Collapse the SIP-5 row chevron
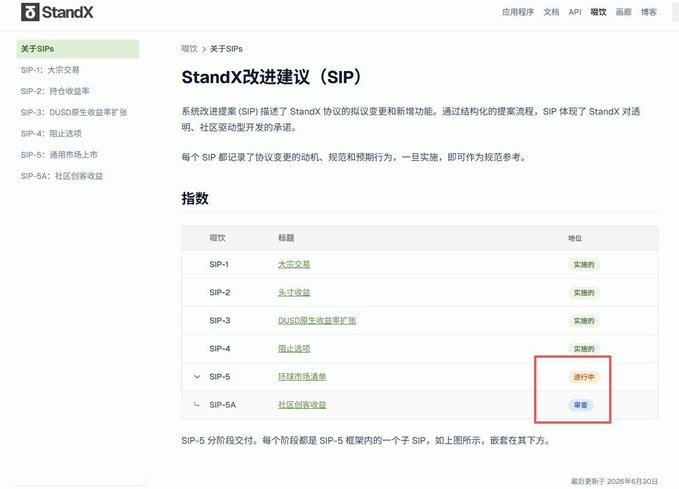 197,377
